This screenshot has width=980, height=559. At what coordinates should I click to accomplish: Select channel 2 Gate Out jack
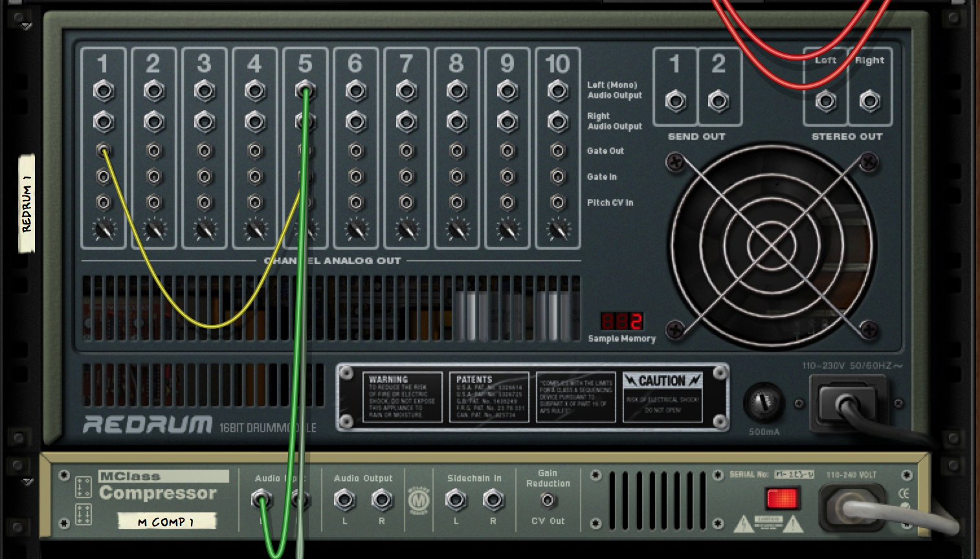click(154, 151)
